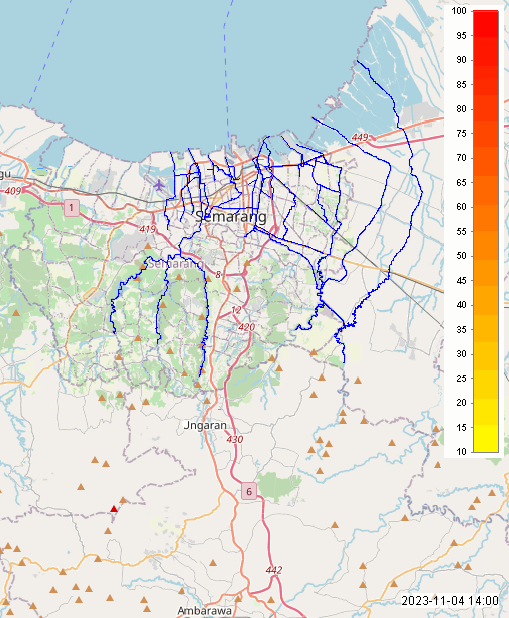Click legend value 80

pyautogui.click(x=462, y=109)
